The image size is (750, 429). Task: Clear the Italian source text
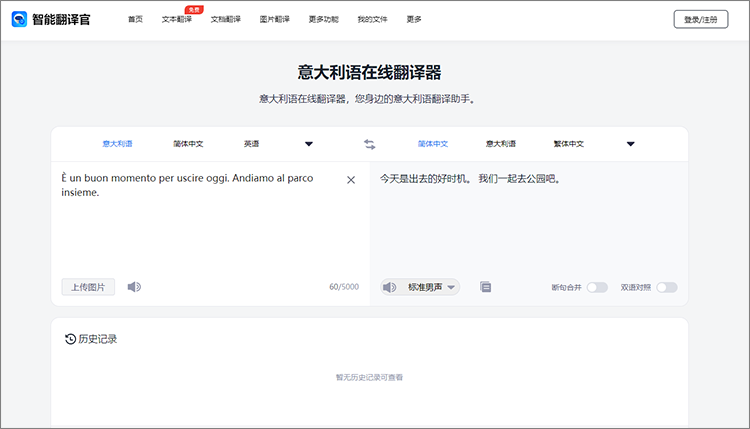click(x=351, y=180)
